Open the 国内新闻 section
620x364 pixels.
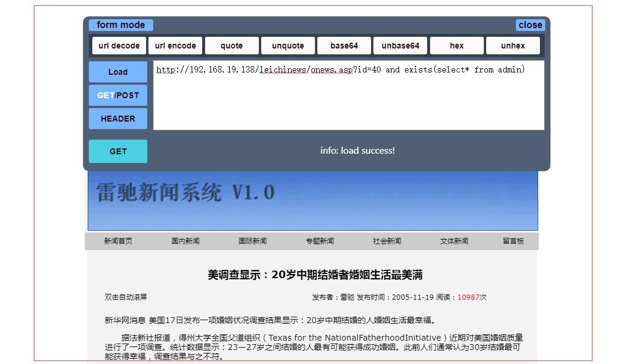click(x=185, y=241)
